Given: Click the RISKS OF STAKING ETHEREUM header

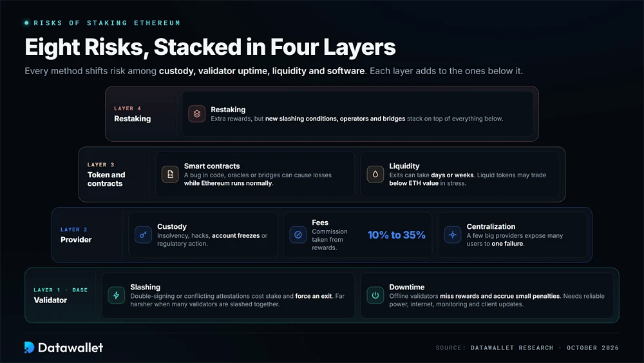Looking at the screenshot, I should pyautogui.click(x=107, y=23).
